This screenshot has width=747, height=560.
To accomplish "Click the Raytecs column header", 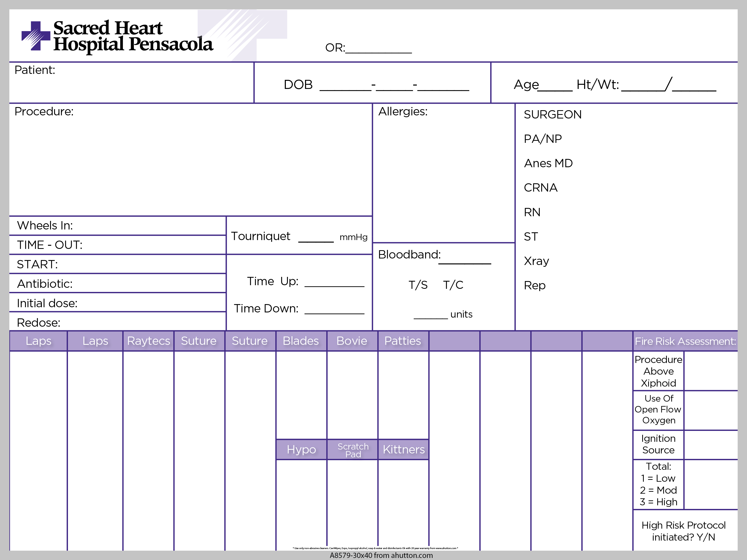I will (x=149, y=341).
